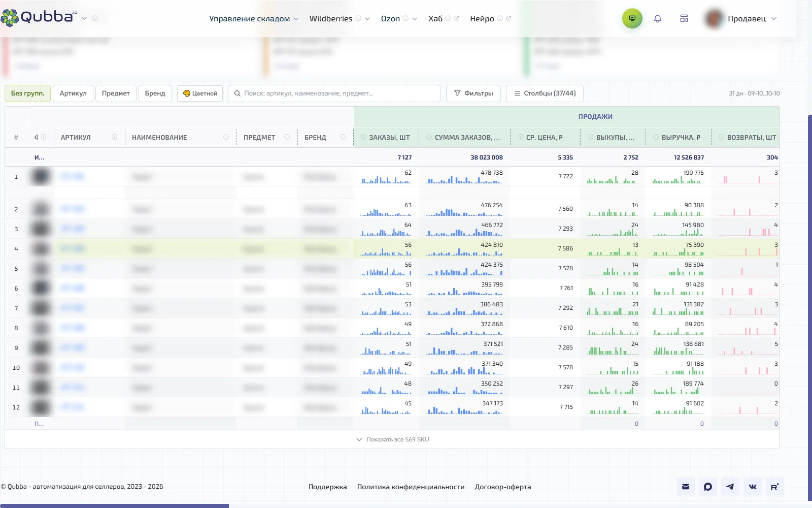Select the Без групп. grouping tab
The image size is (812, 508).
point(28,93)
